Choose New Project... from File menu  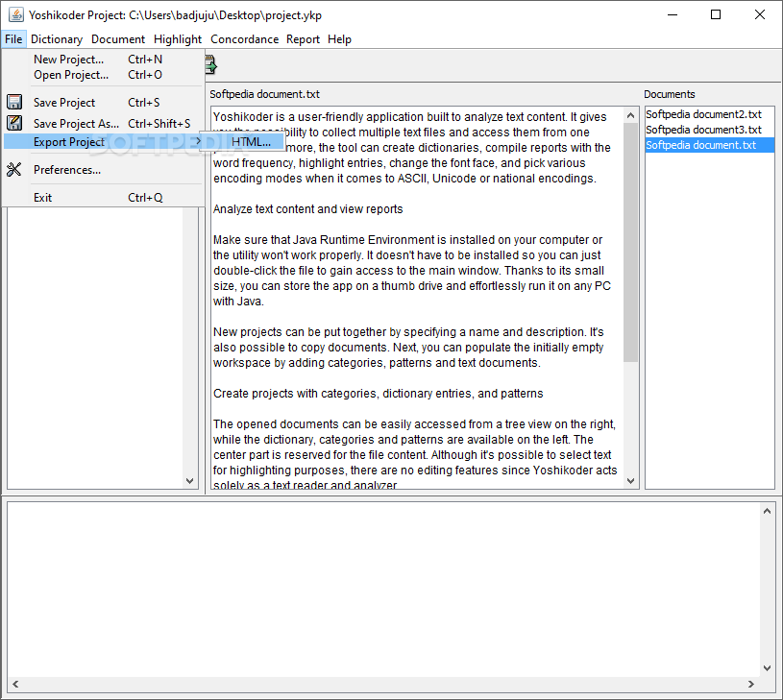(103, 60)
